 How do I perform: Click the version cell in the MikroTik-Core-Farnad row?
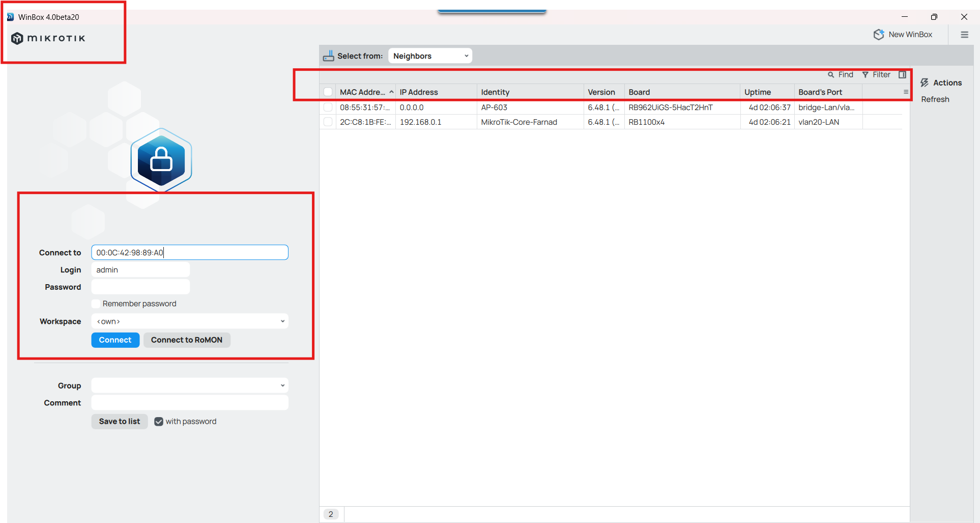pyautogui.click(x=604, y=122)
